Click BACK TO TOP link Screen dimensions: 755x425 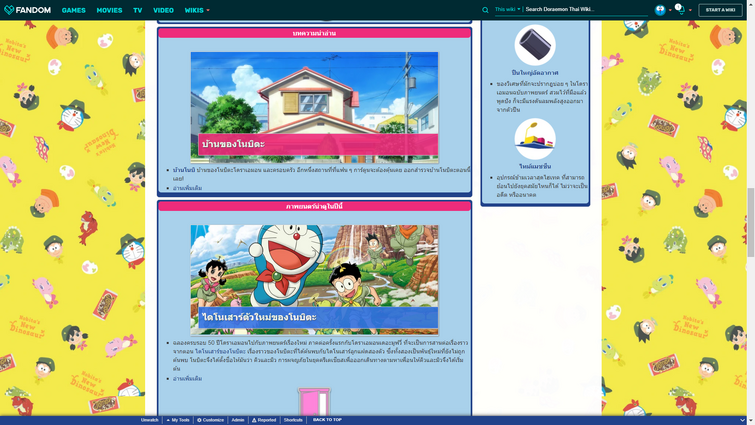click(327, 420)
